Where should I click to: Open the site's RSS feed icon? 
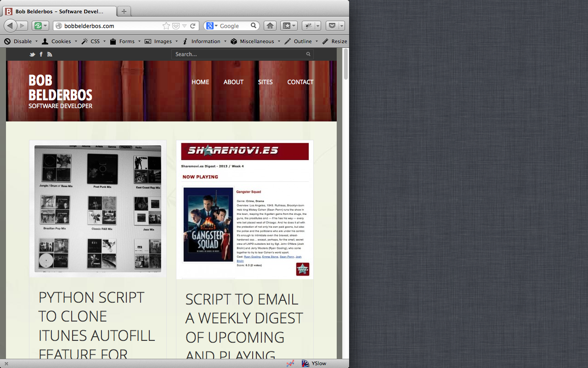50,54
